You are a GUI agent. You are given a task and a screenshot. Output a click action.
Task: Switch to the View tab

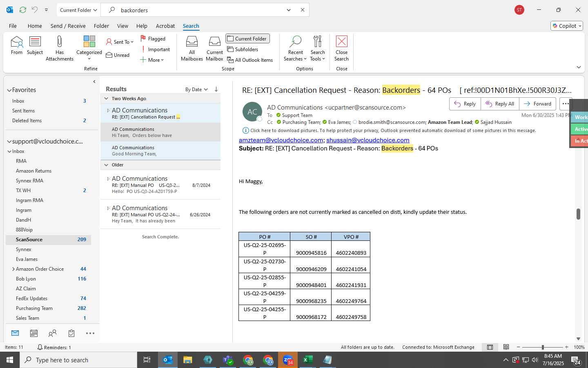click(122, 26)
